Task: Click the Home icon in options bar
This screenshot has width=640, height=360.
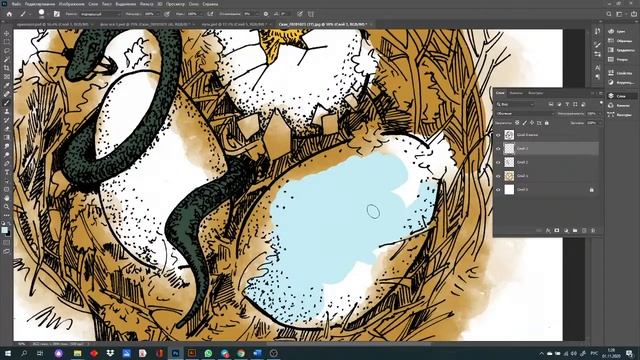Action: (x=9, y=14)
